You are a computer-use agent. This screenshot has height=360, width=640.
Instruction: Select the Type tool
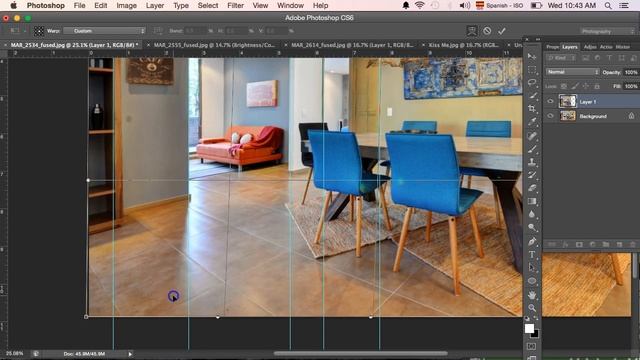(x=532, y=255)
